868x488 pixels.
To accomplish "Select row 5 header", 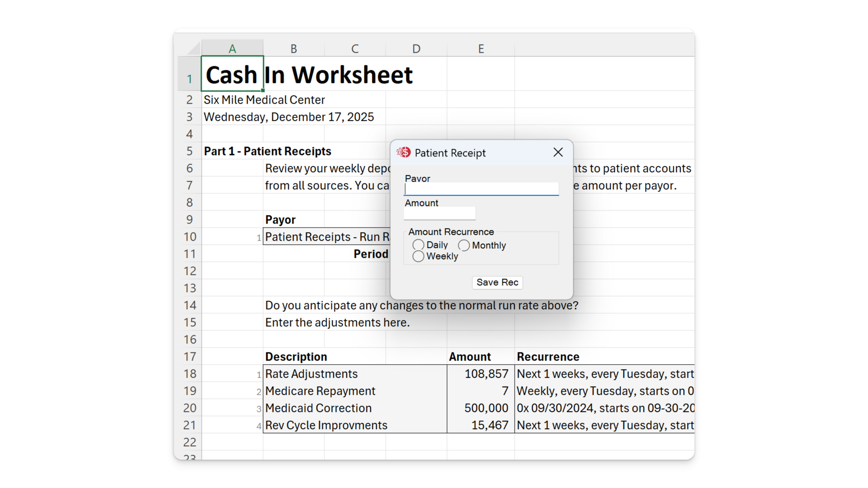I will pyautogui.click(x=190, y=151).
